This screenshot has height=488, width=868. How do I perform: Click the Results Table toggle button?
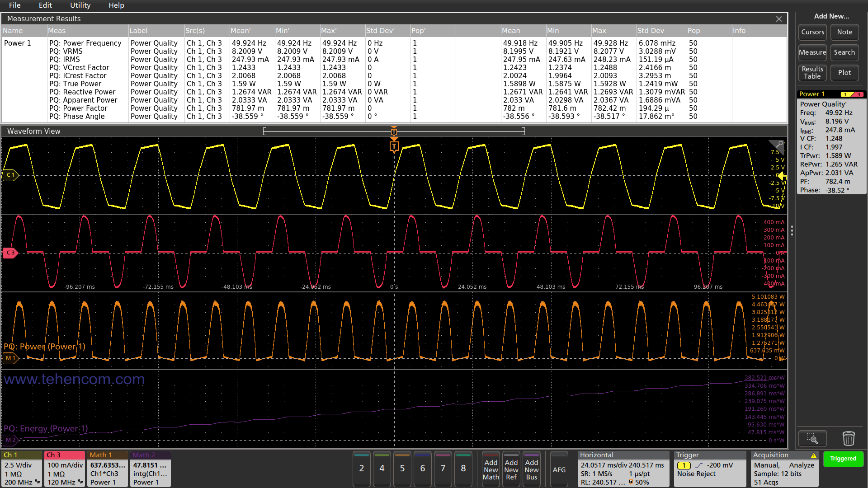coord(812,72)
